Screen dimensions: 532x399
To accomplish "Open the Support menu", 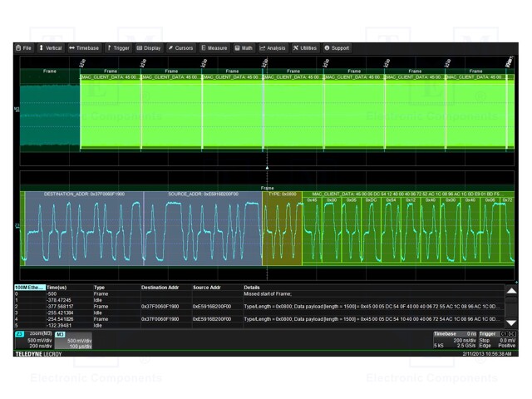I will pyautogui.click(x=337, y=48).
